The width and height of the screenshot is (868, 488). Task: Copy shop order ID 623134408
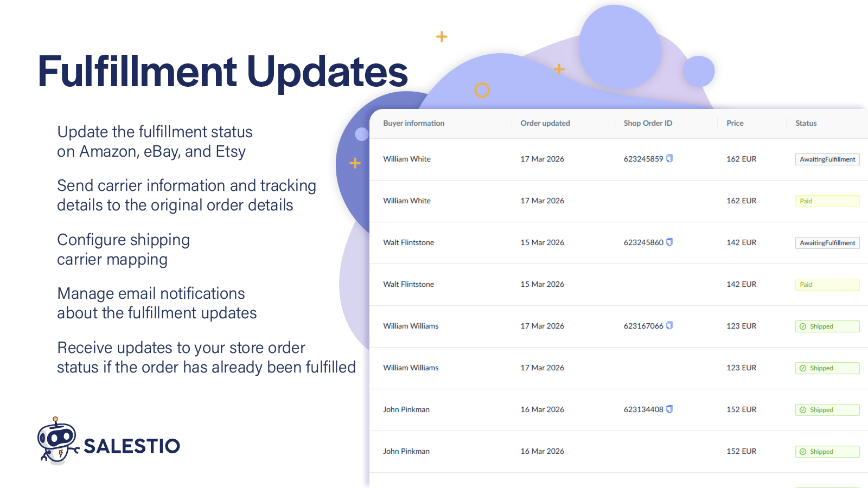click(x=669, y=409)
